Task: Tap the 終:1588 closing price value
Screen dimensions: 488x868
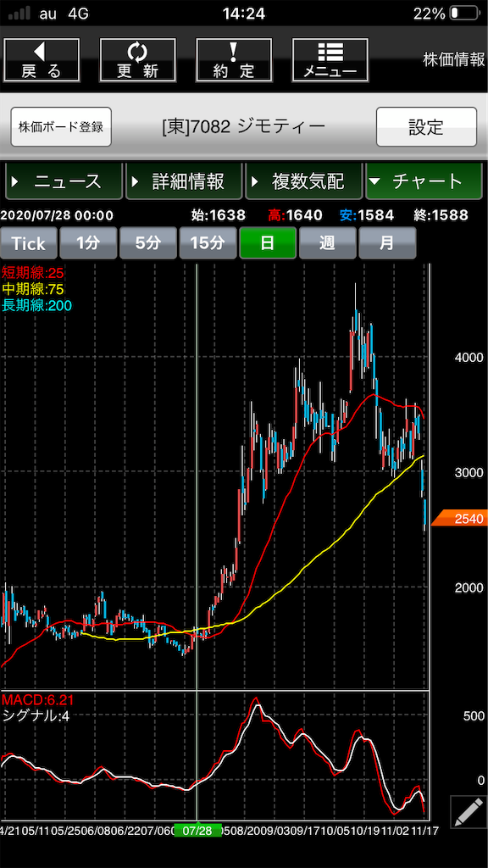Action: click(441, 214)
